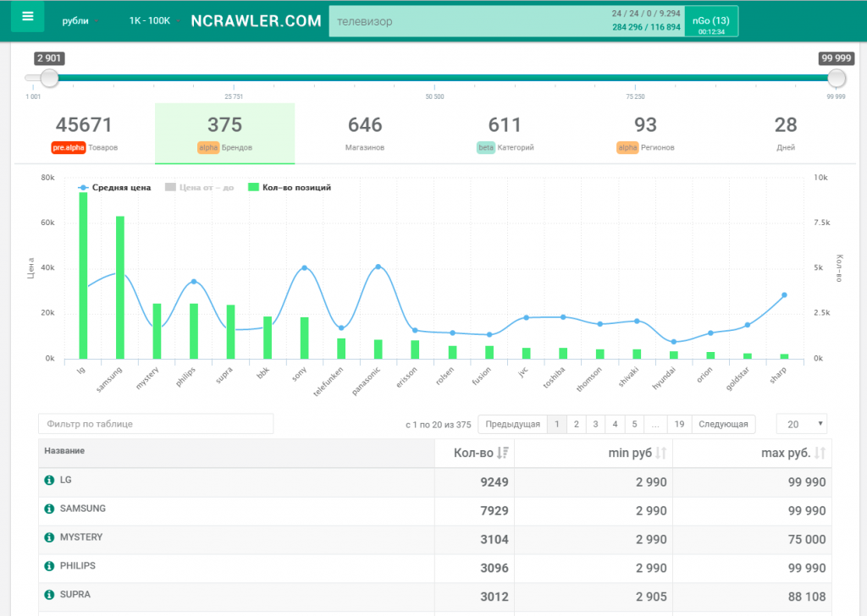
Task: Click the SUPRA brand name in the table
Action: click(75, 595)
